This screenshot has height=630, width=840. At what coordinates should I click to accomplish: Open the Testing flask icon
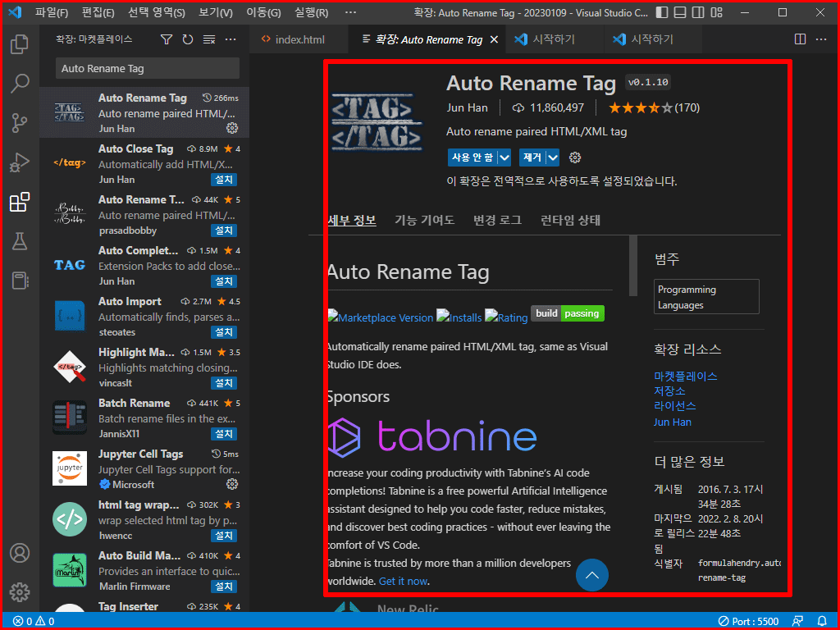pos(20,242)
